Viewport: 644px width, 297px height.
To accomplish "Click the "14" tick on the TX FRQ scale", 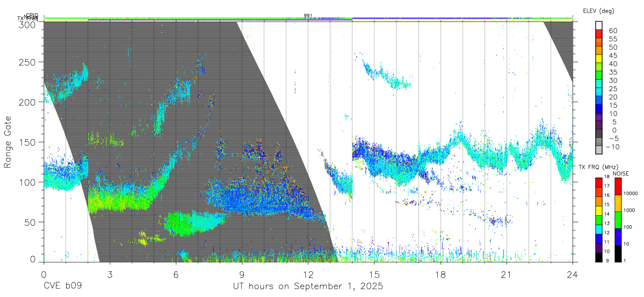I will [x=606, y=215].
